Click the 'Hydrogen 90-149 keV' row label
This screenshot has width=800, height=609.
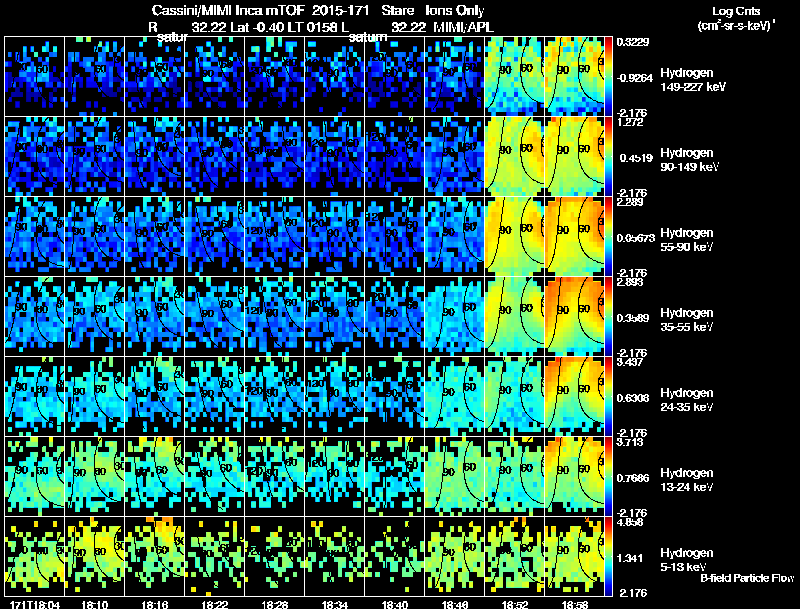(689, 160)
